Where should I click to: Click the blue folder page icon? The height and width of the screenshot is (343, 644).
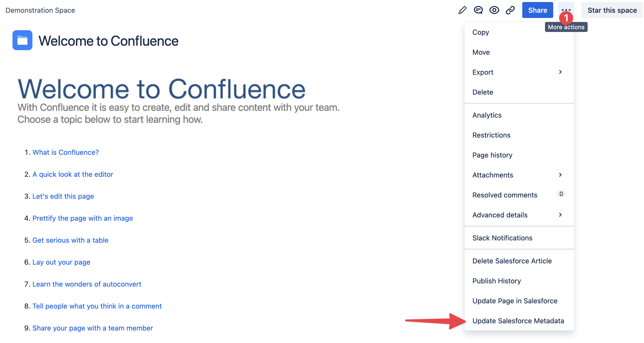coord(22,40)
